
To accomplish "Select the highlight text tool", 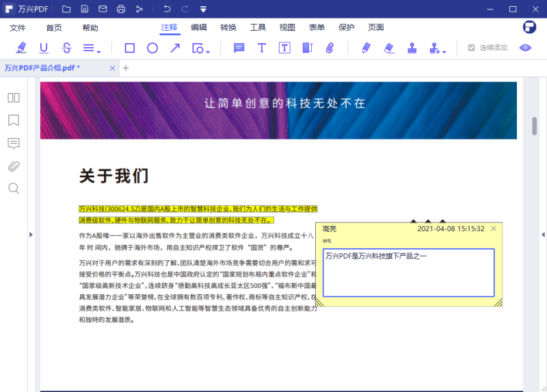I will pyautogui.click(x=21, y=48).
